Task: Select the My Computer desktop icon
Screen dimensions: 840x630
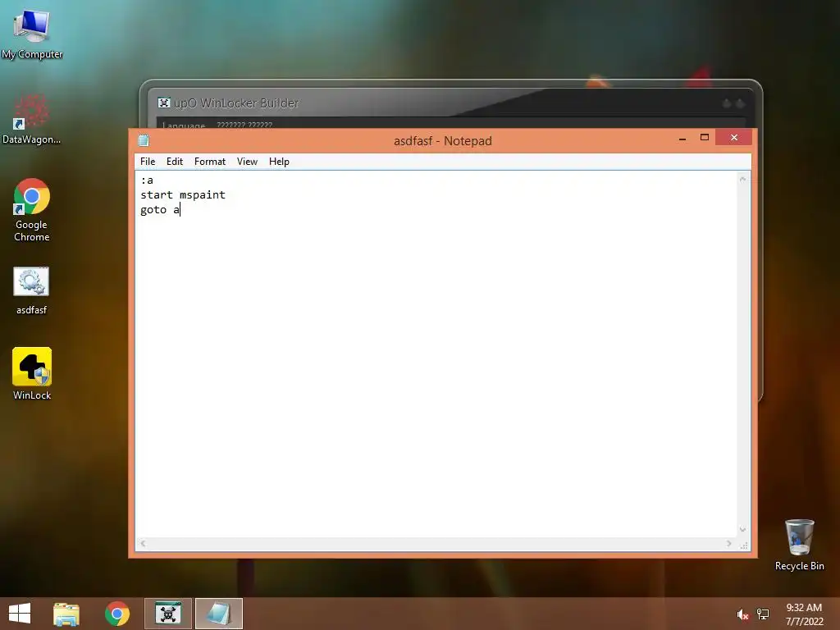Action: pos(32,34)
